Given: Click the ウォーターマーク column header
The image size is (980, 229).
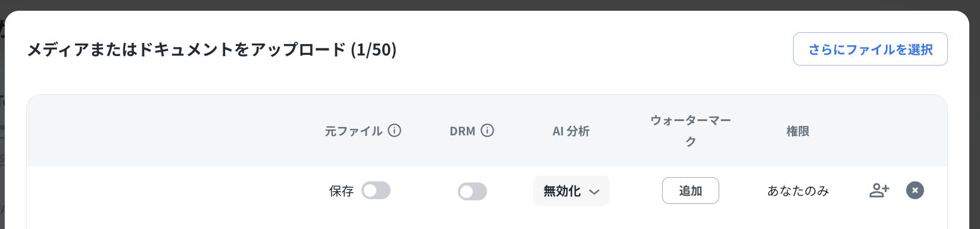Looking at the screenshot, I should tap(691, 131).
